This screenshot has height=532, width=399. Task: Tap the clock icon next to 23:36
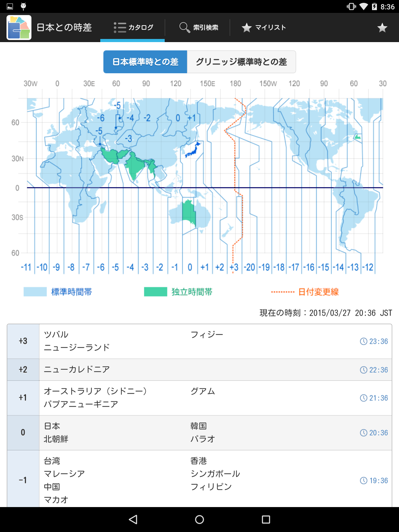[x=363, y=341]
